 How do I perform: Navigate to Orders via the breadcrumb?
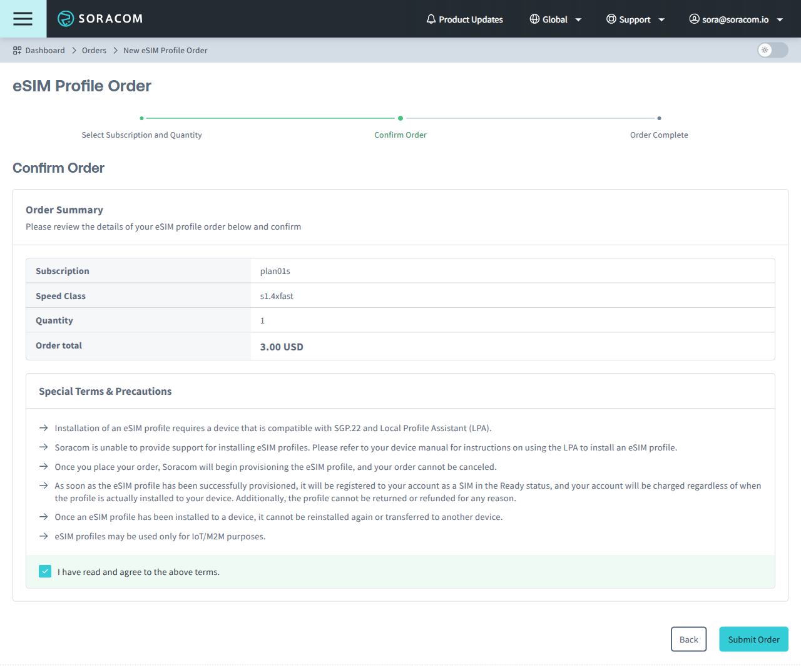[x=94, y=50]
